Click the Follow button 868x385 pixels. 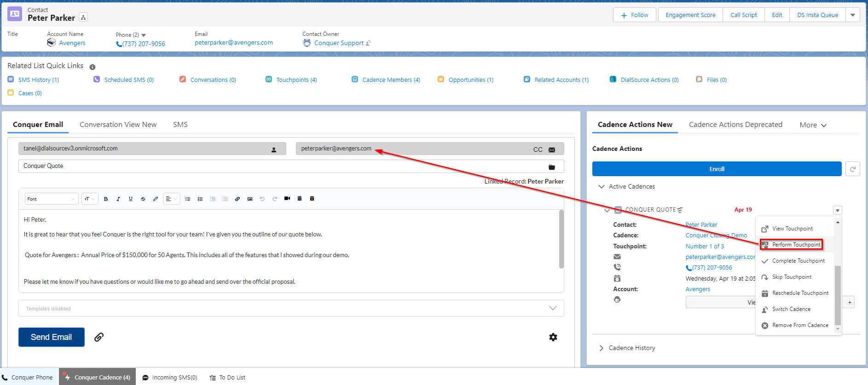click(634, 15)
